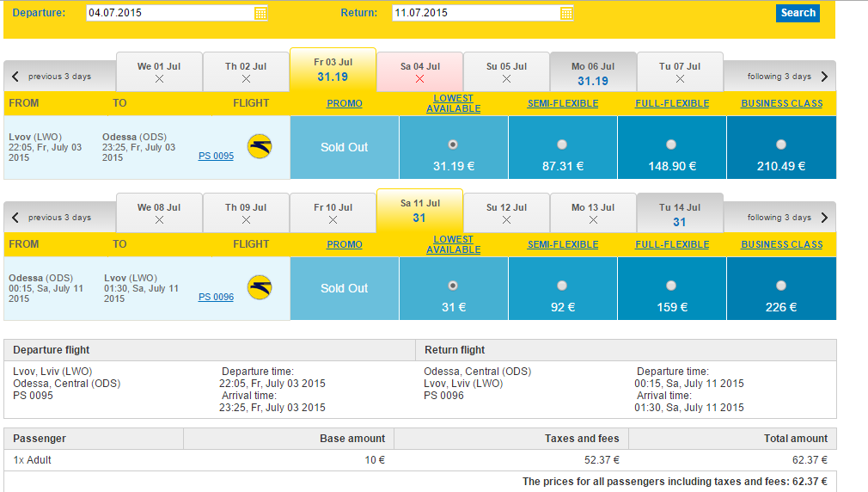The width and height of the screenshot is (868, 492).
Task: Open the Return date calendar picker icon
Action: point(565,13)
